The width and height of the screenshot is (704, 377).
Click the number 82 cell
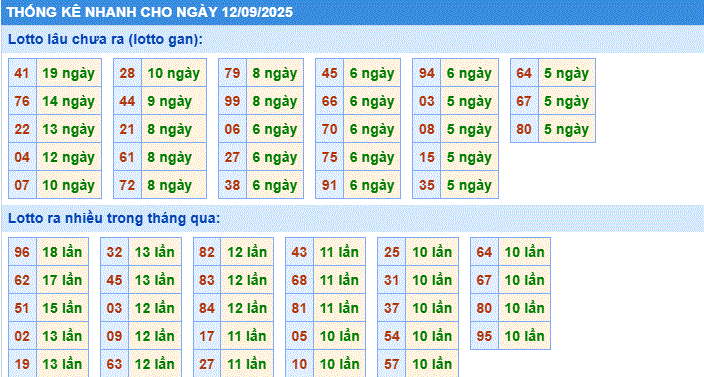[207, 252]
